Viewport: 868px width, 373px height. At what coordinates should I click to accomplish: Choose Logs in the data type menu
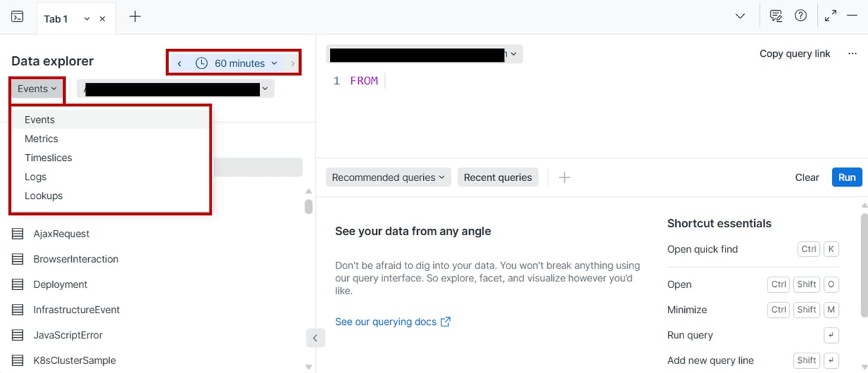35,176
